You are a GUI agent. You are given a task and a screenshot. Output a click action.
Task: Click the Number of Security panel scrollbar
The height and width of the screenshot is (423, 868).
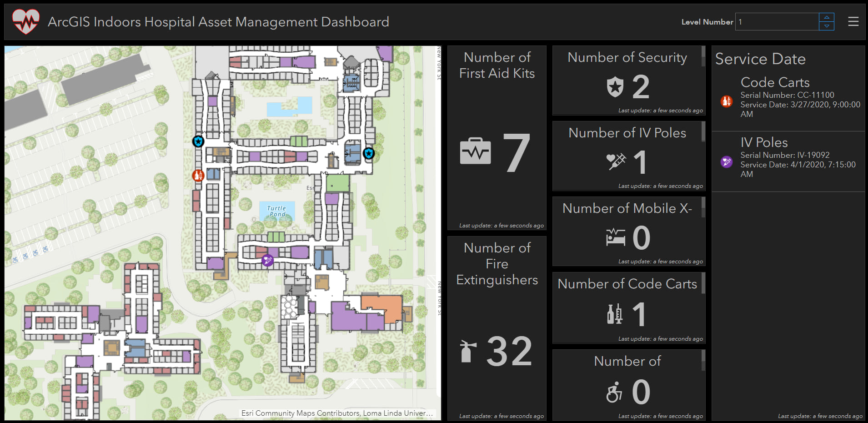703,56
